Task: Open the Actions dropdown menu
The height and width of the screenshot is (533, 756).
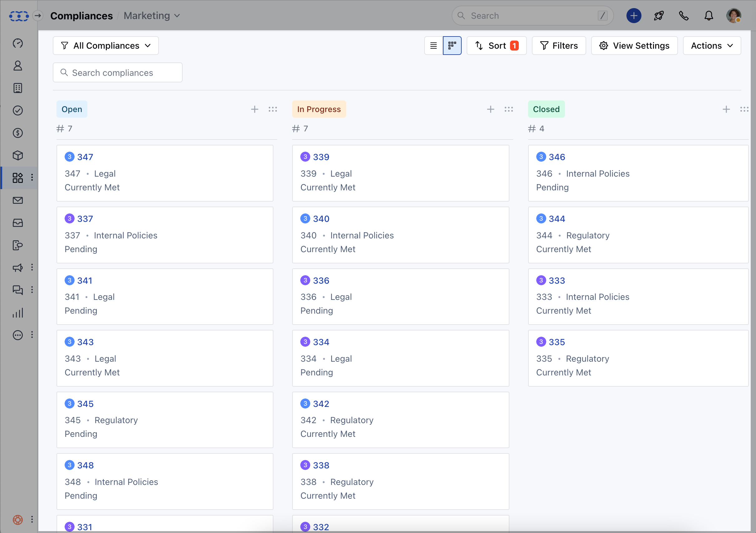Action: pos(712,46)
